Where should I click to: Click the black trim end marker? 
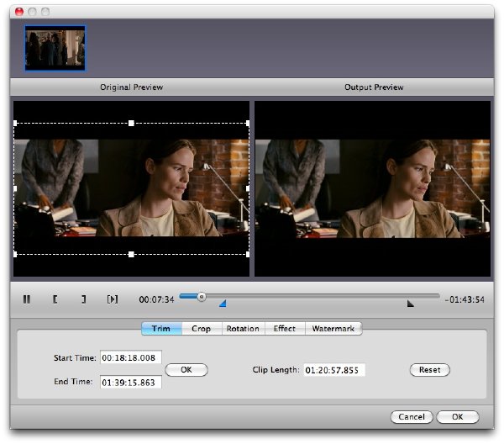coord(410,304)
